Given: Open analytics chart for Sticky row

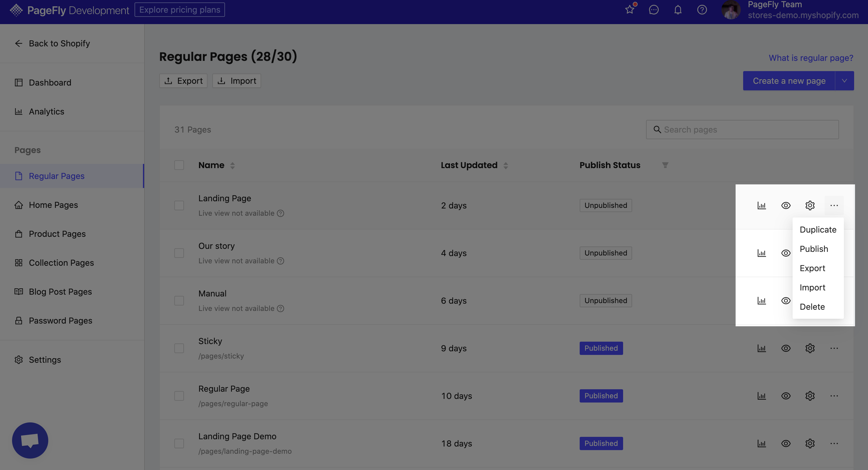Looking at the screenshot, I should point(762,348).
